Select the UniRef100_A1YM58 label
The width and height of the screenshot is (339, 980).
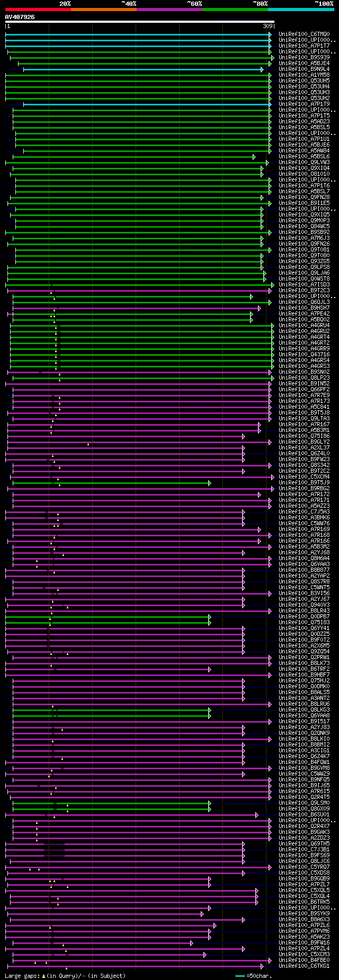click(x=304, y=75)
